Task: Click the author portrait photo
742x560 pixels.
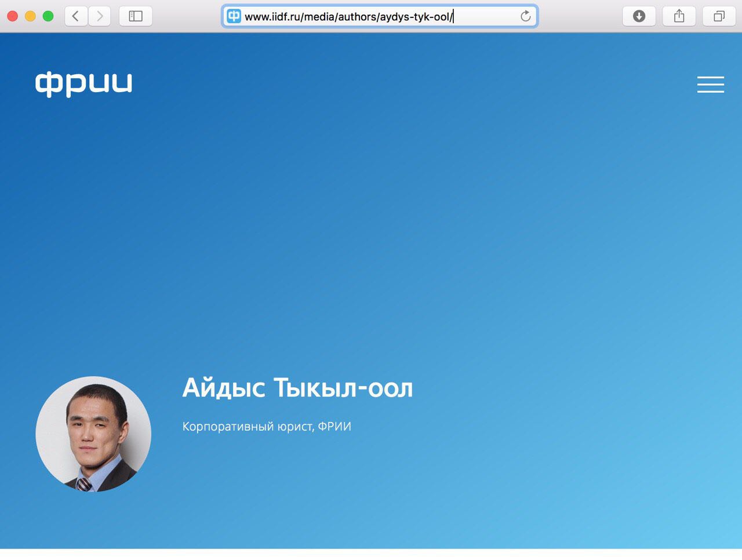Action: (93, 434)
